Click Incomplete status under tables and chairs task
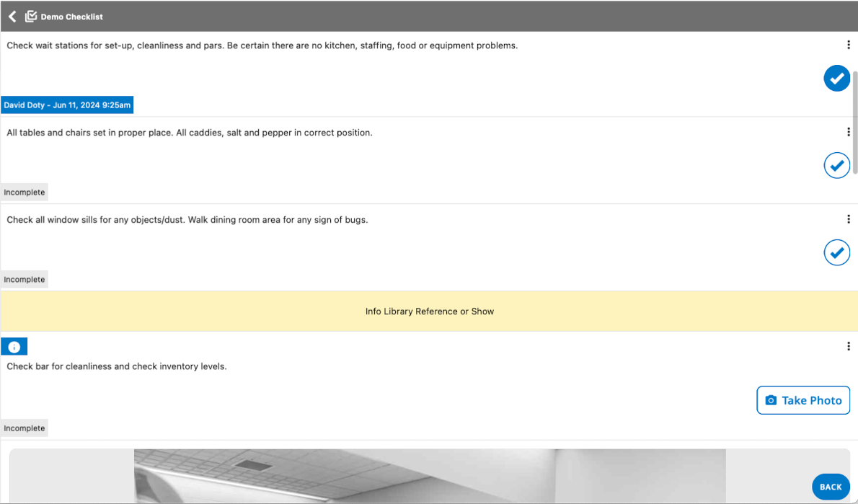Viewport: 858px width, 504px height. coord(25,193)
